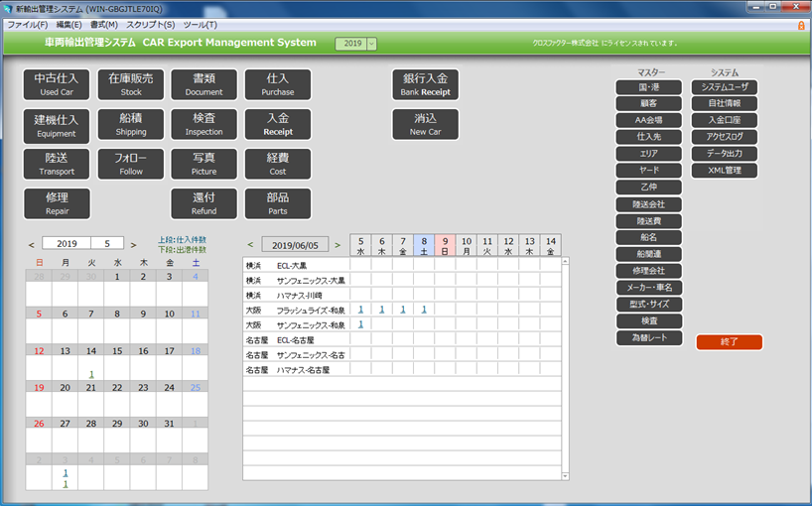Image resolution: width=812 pixels, height=506 pixels.
Task: Open the 中古仕入 Used Car module
Action: (57, 84)
